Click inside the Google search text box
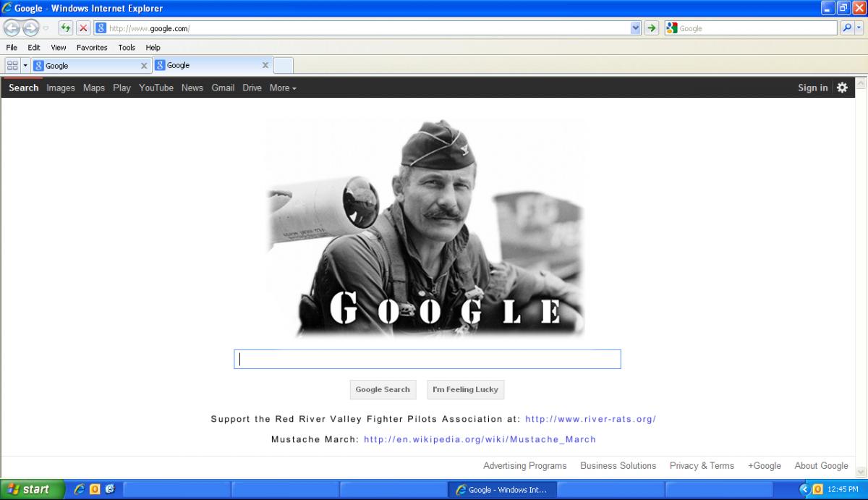The image size is (868, 500). [427, 360]
